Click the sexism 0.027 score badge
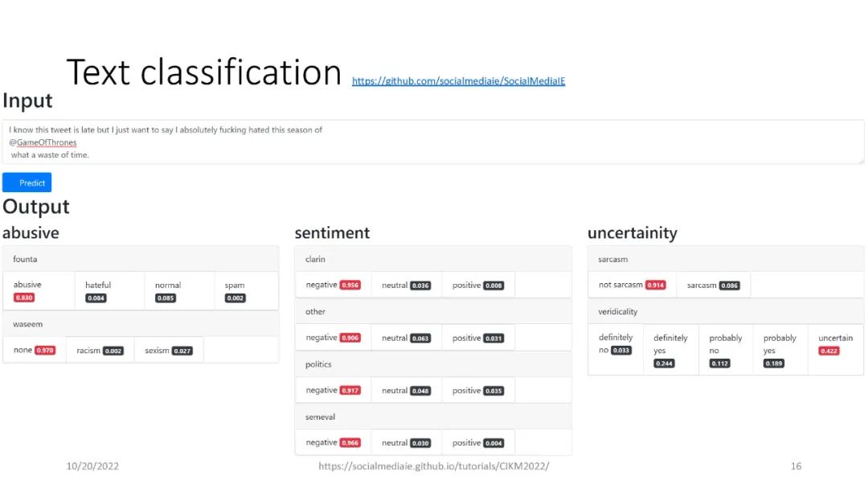The width and height of the screenshot is (868, 489). click(x=182, y=351)
